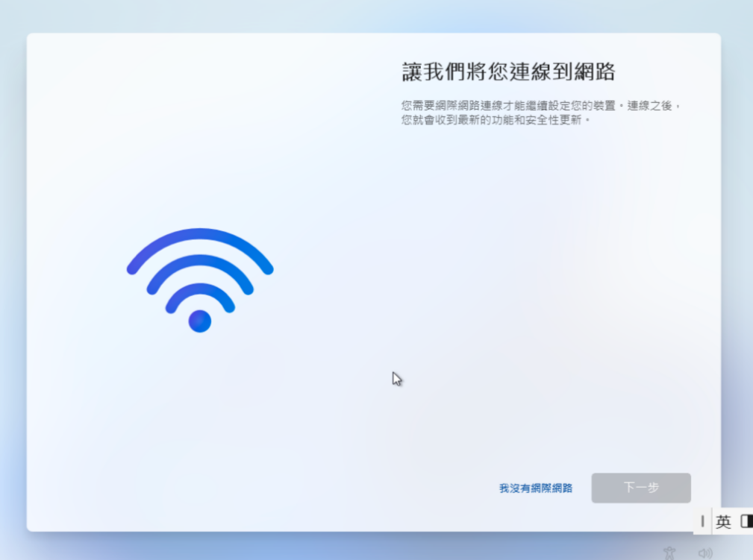This screenshot has width=753, height=560.
Task: Click the speaker volume icon
Action: point(705,553)
